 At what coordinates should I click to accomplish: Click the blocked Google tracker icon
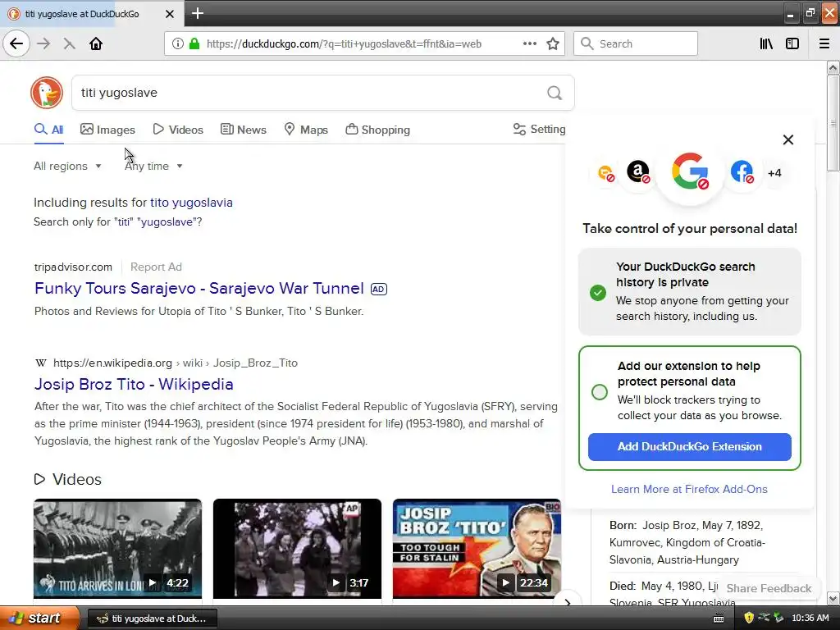(x=690, y=171)
